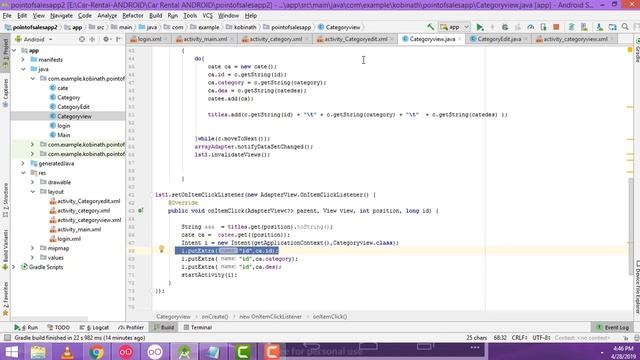Open the Refactor menu
Screen dimensions: 640x360
click(x=133, y=16)
